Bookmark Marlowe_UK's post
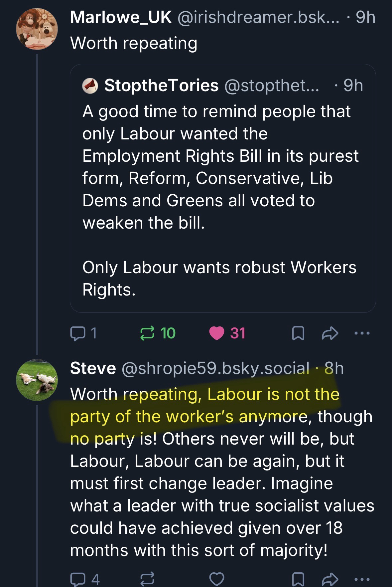 click(297, 333)
